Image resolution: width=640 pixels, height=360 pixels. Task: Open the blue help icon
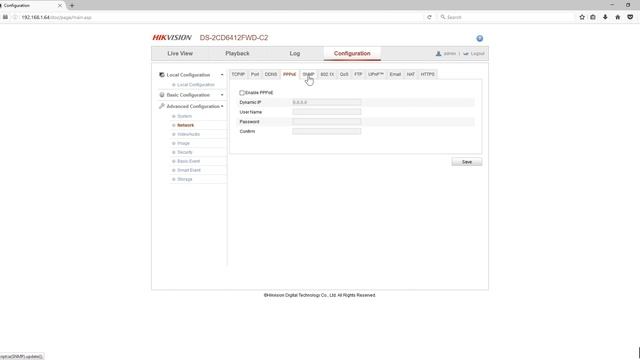(x=480, y=38)
